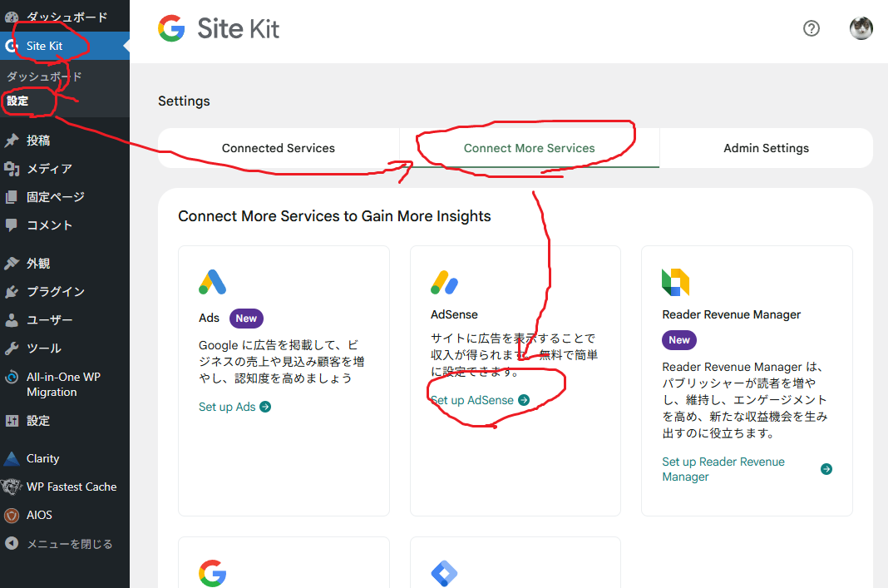Click the Google Ads logo icon

click(213, 282)
